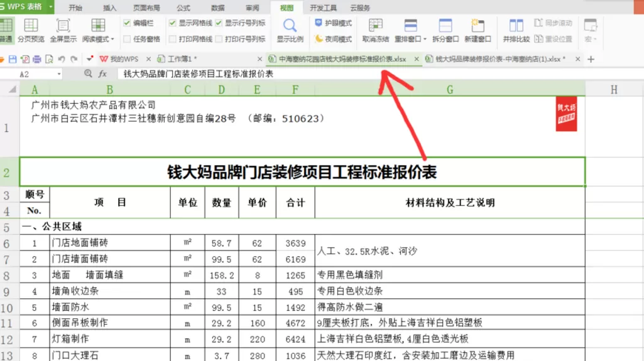644x361 pixels.
Task: Click the export to PDF icon
Action: coord(25,59)
